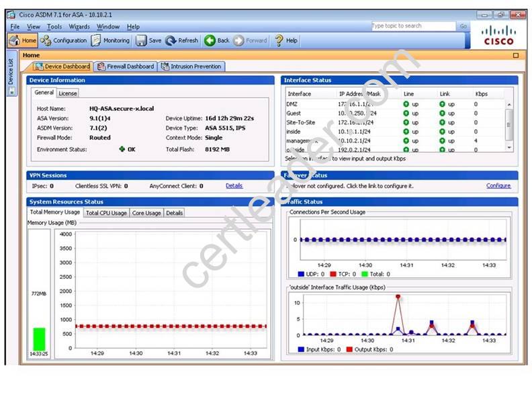This screenshot has width=532, height=399.
Task: Select the Total Memory Usage tab
Action: 55,212
